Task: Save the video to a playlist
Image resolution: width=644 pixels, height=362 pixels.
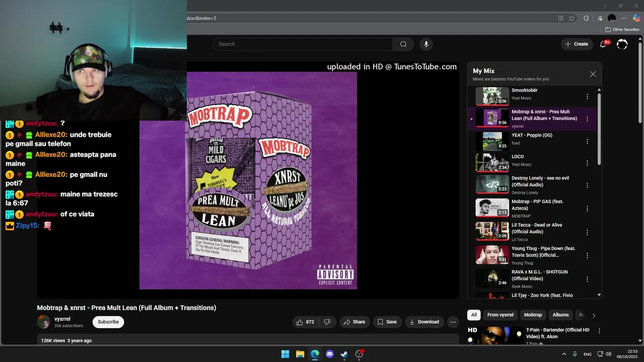Action: click(x=387, y=322)
